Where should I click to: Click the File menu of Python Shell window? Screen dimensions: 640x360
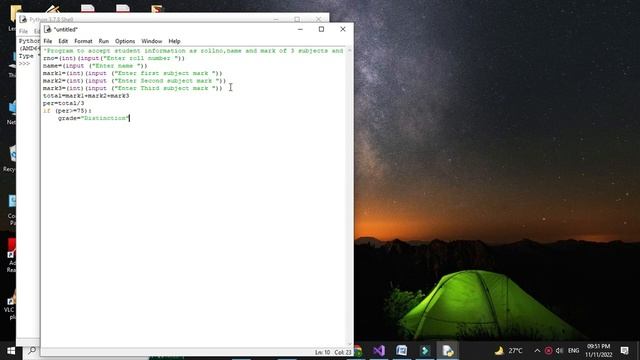coord(23,31)
